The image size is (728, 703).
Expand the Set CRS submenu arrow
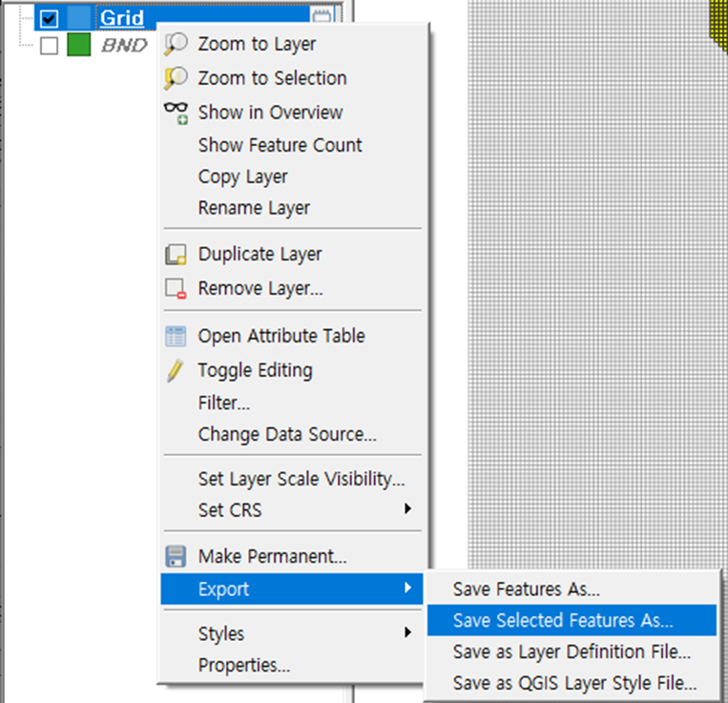pos(407,508)
